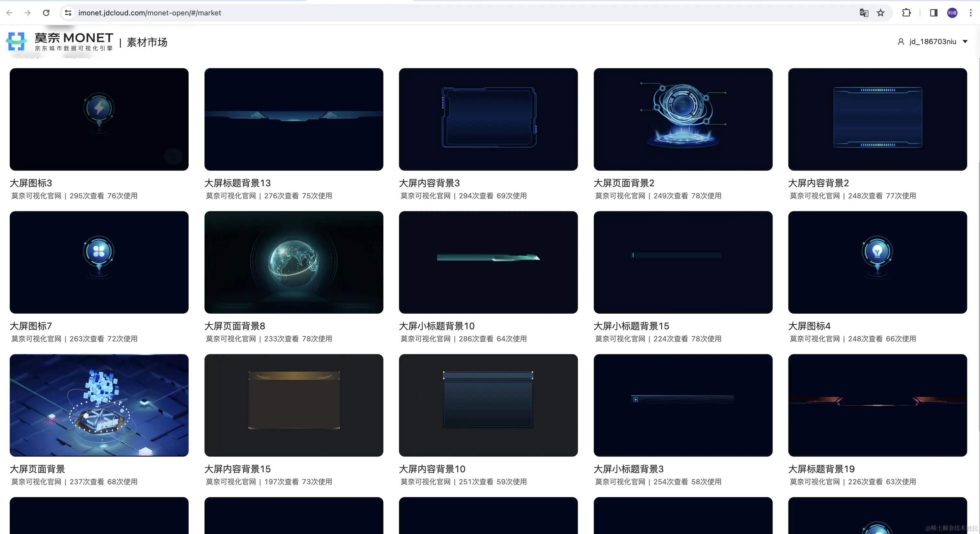Click the Monet logo icon
Viewport: 980px width, 534px height.
coord(16,41)
